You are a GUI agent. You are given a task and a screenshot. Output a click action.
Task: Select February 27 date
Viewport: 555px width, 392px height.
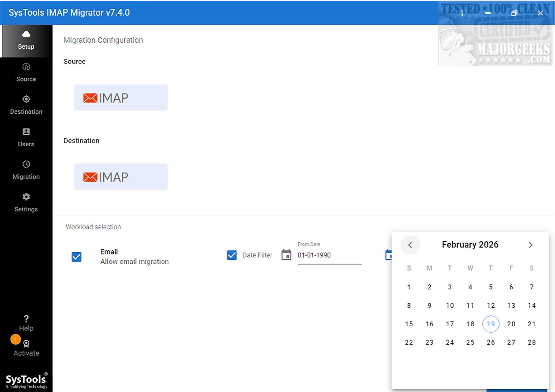click(x=511, y=342)
